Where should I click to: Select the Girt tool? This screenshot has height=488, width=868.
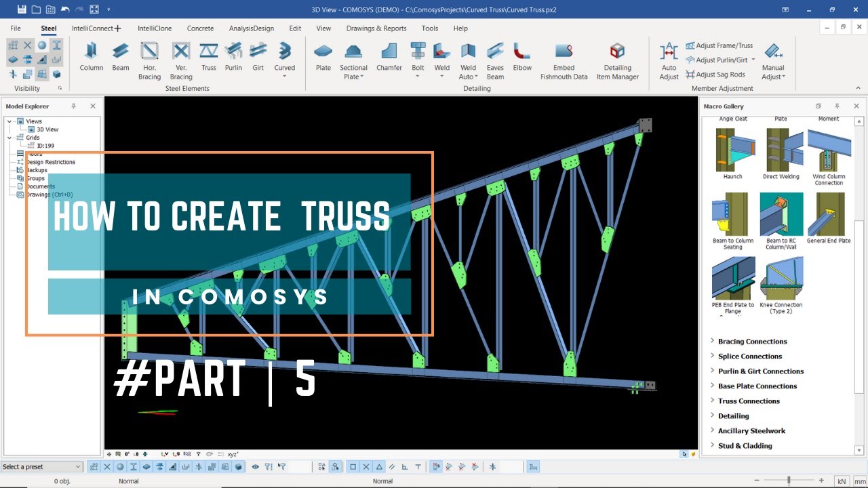pos(258,56)
